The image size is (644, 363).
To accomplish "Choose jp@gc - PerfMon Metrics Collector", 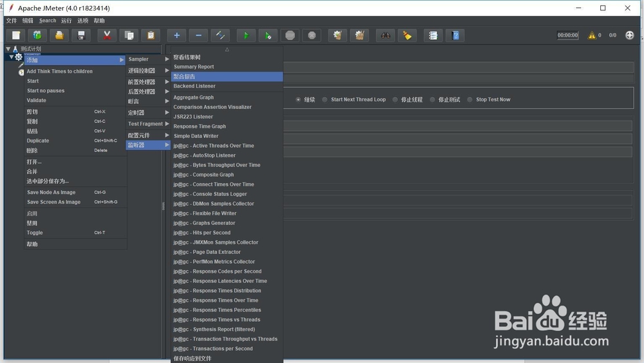I will pos(227,262).
